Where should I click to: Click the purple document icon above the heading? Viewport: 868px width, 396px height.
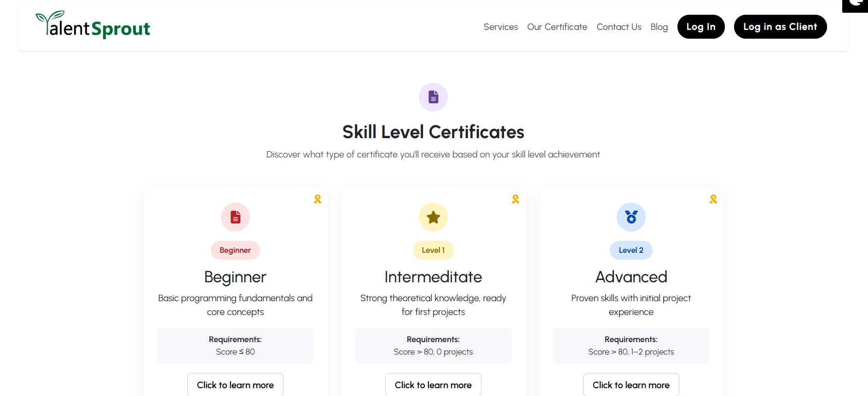(433, 97)
